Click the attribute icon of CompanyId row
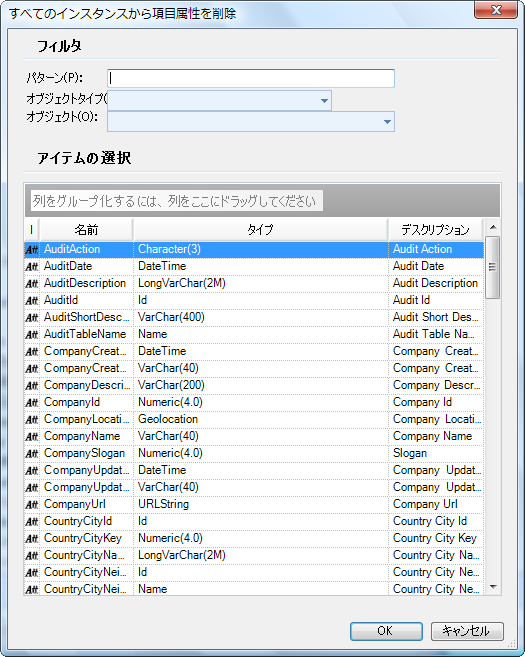 point(31,403)
